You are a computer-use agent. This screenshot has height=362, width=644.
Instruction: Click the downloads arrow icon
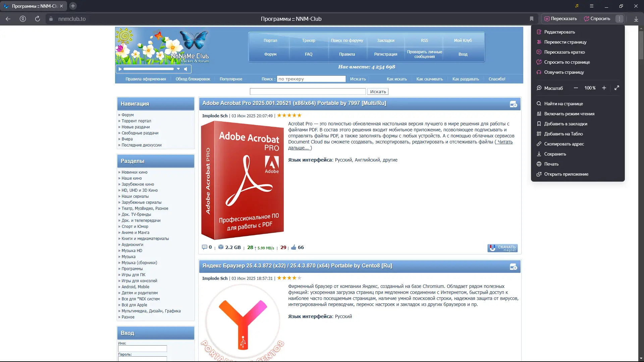click(x=636, y=19)
